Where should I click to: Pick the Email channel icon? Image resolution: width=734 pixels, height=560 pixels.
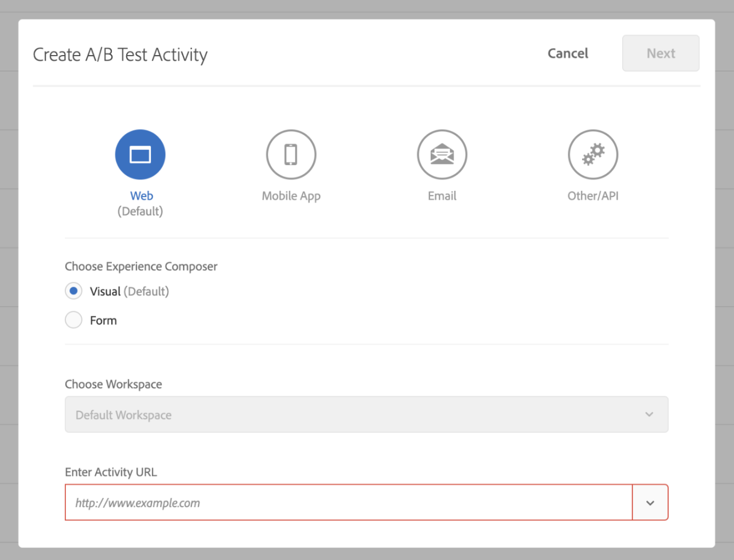point(442,155)
